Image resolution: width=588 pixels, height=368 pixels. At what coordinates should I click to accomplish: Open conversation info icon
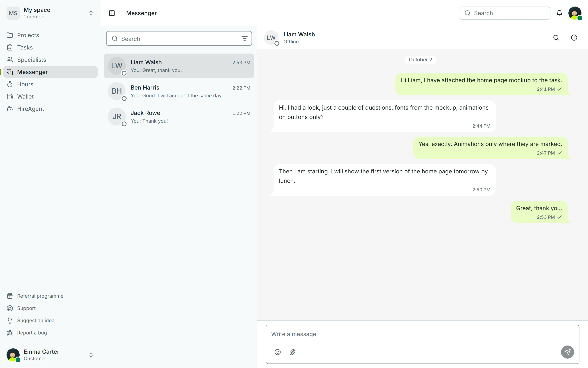[x=574, y=38]
